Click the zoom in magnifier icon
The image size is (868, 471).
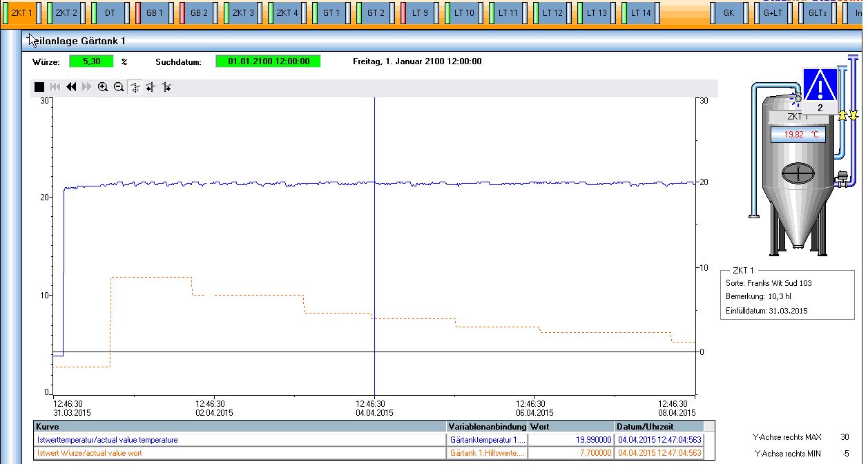coord(103,87)
